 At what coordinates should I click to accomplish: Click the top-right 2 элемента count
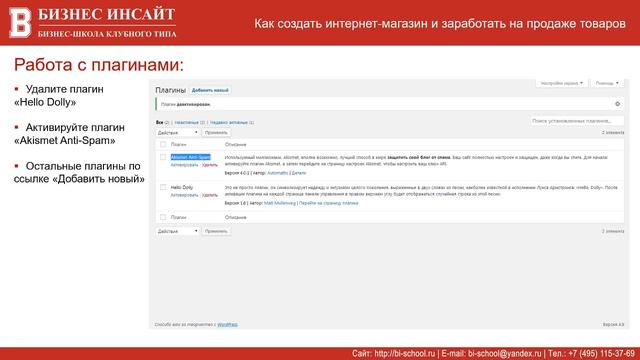click(x=613, y=133)
